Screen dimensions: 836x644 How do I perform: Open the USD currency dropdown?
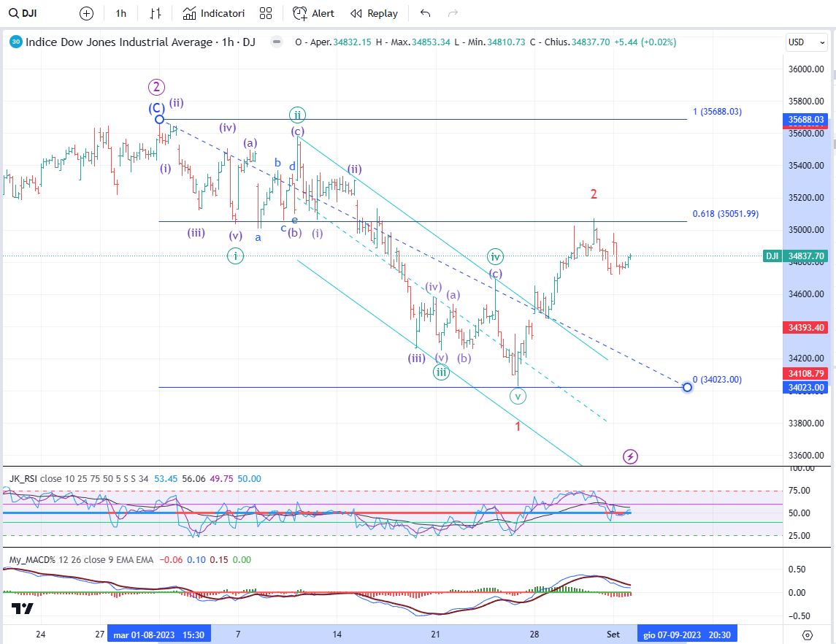805,42
